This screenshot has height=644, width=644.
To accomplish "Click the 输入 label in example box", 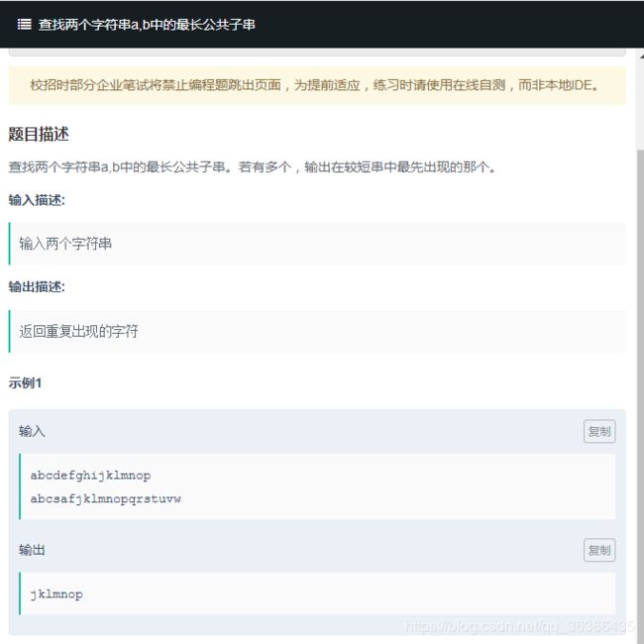I will 32,431.
